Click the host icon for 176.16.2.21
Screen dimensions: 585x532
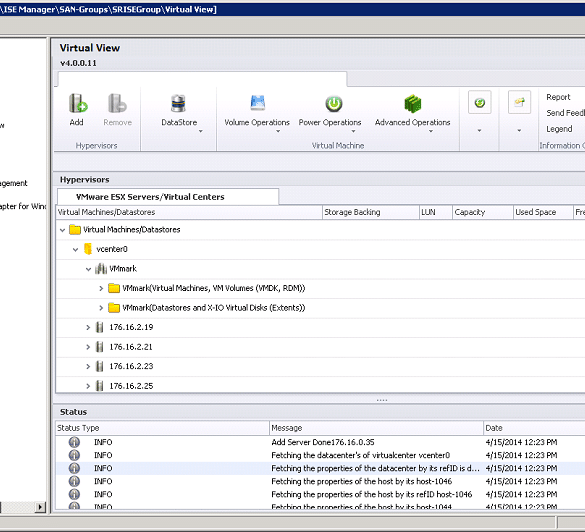(99, 347)
